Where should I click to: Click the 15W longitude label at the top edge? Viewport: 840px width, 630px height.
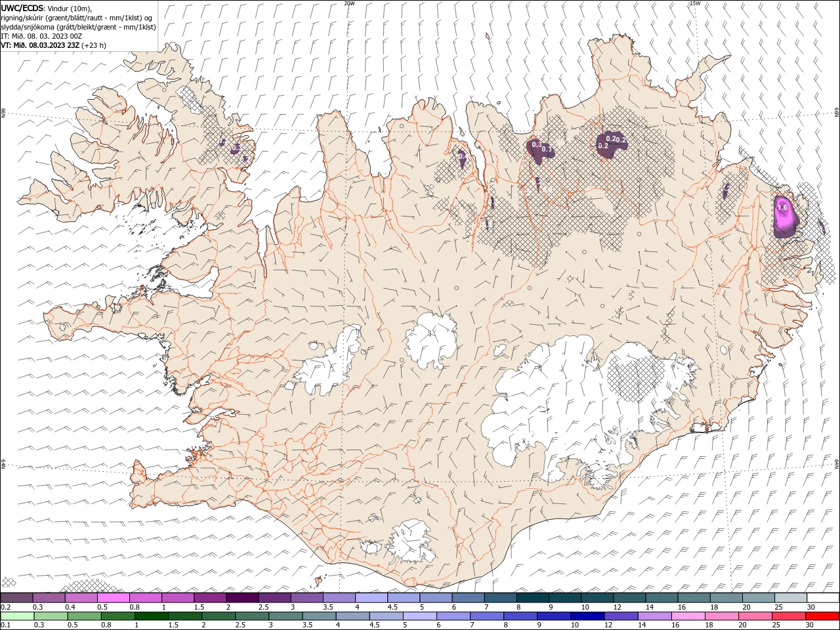coord(695,3)
